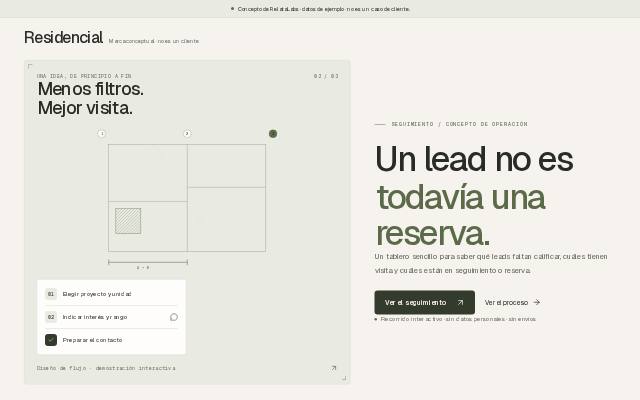Open the Residencial logo link
This screenshot has height=400, width=640.
63,38
